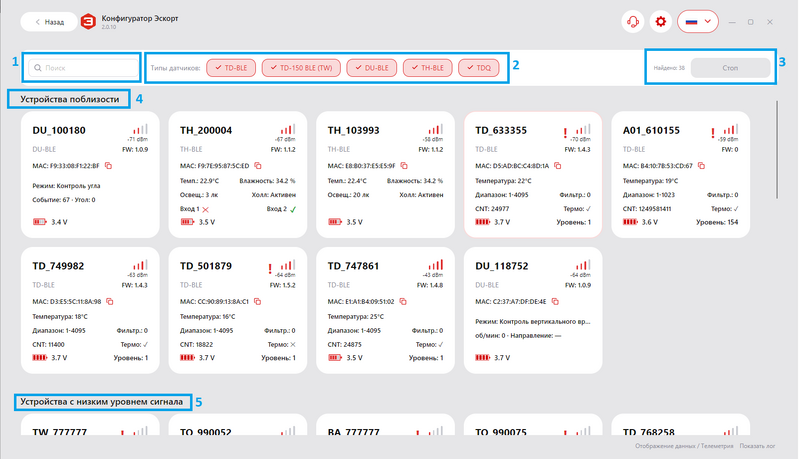Image resolution: width=800 pixels, height=459 pixels.
Task: Open Отображение данных / Телеметрия link
Action: [684, 446]
